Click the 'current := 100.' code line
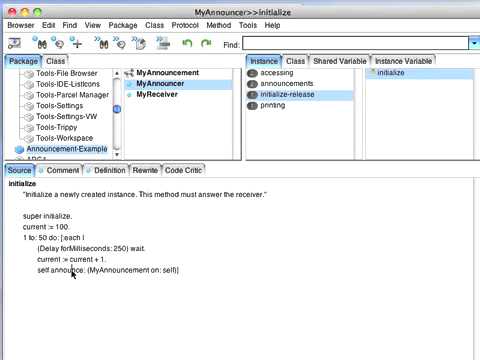Screen dimensions: 480x360 pyautogui.click(x=46, y=227)
